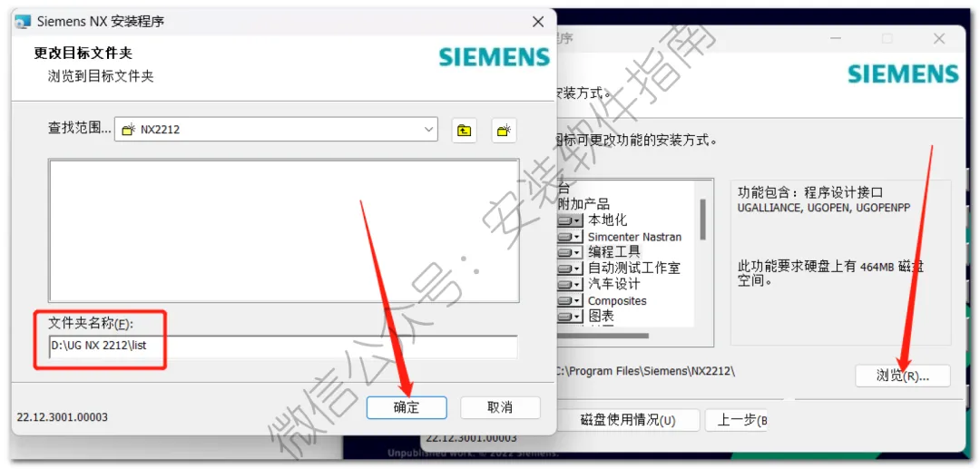The width and height of the screenshot is (980, 469).
Task: Open the 本地化 feature install dropdown icon
Action: click(570, 220)
